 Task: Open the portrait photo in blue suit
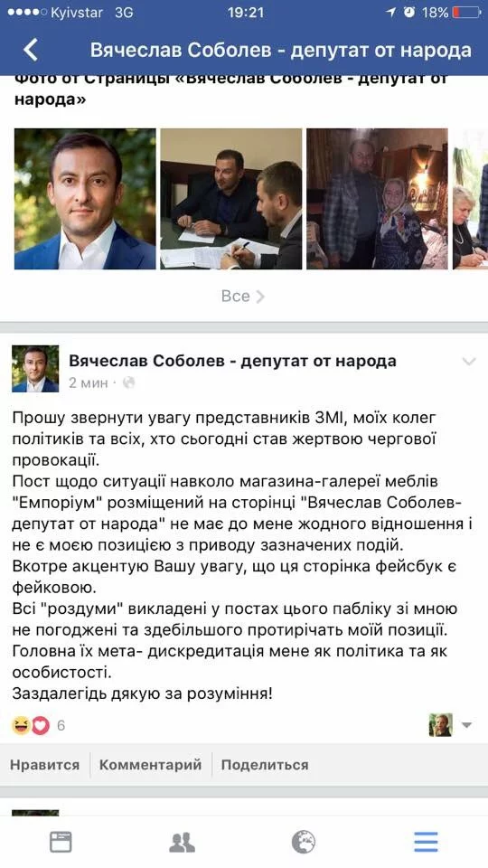[85, 199]
